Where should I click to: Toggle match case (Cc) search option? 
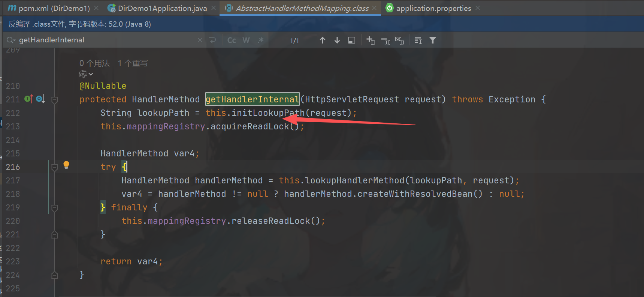[x=232, y=40]
